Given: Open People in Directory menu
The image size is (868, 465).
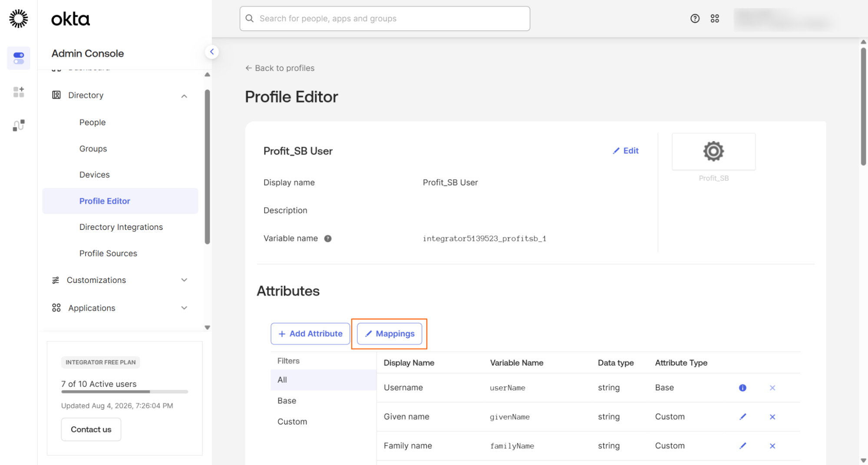Looking at the screenshot, I should tap(92, 123).
